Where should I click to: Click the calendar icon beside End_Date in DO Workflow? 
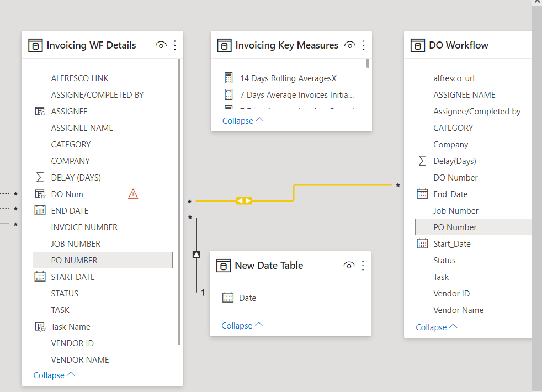(422, 194)
